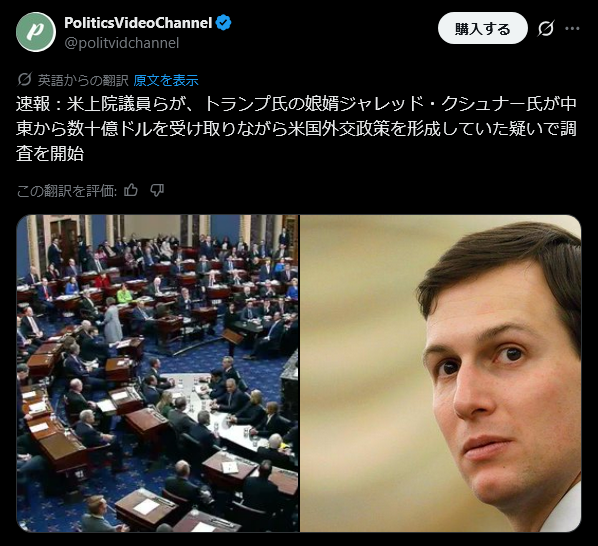Open the Senate chamber photo
Screen dimensions: 598x546
pos(158,373)
